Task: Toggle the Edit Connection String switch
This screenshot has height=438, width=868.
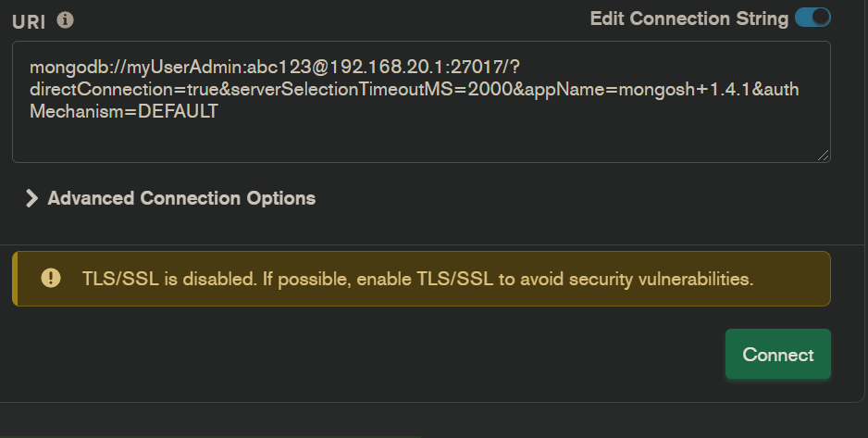Action: pyautogui.click(x=812, y=18)
